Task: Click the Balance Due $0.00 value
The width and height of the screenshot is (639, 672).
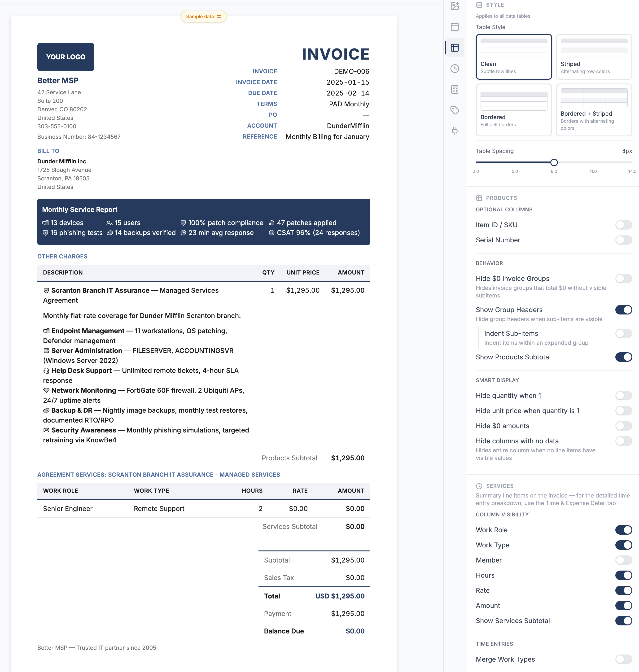Action: point(355,631)
